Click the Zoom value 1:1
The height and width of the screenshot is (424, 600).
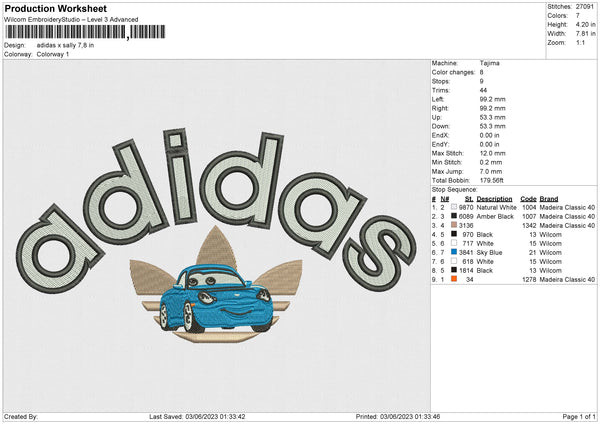[580, 42]
